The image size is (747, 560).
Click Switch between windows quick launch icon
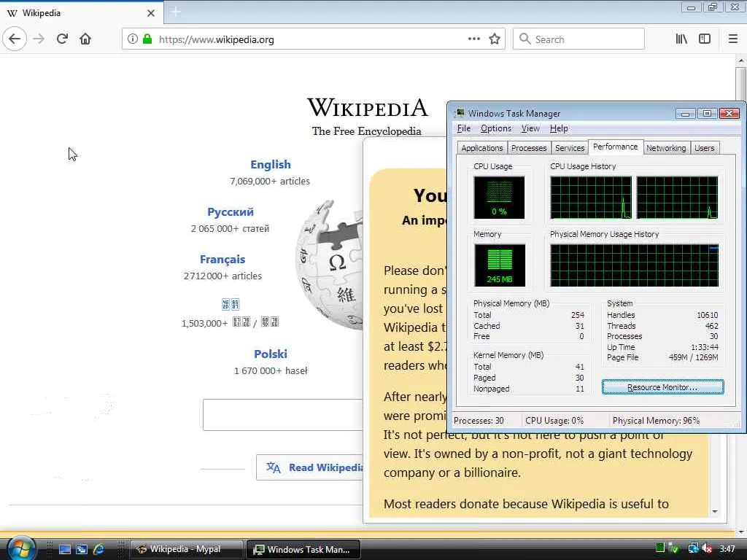[82, 549]
